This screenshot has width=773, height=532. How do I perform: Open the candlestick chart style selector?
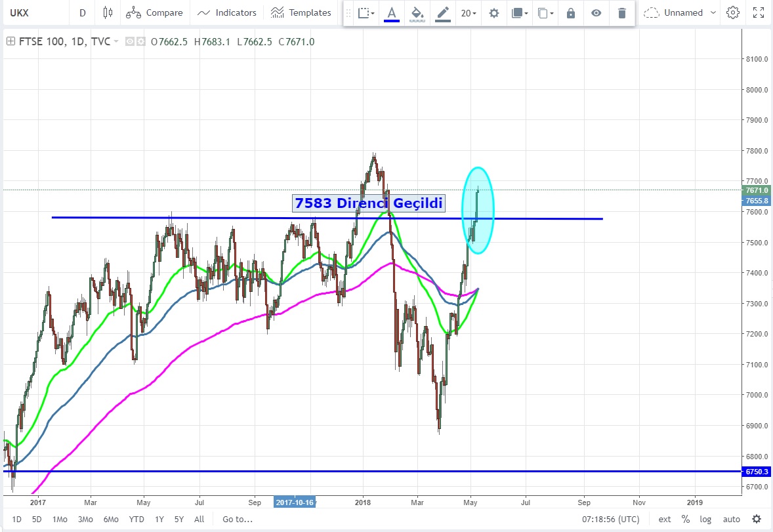tap(108, 12)
